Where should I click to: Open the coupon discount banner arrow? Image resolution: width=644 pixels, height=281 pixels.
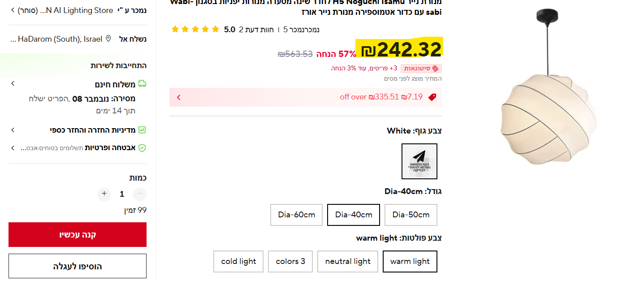tap(179, 97)
